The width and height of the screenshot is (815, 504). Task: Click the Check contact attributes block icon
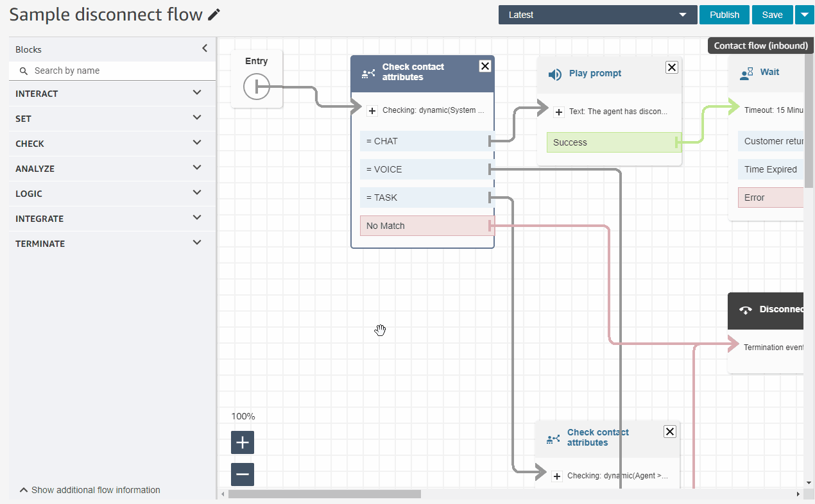tap(368, 73)
